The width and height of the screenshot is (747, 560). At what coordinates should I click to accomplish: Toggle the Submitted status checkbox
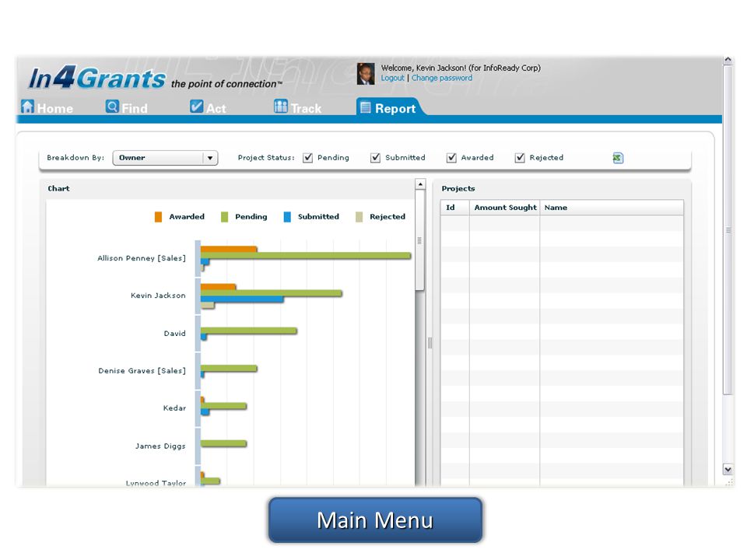[x=375, y=158]
